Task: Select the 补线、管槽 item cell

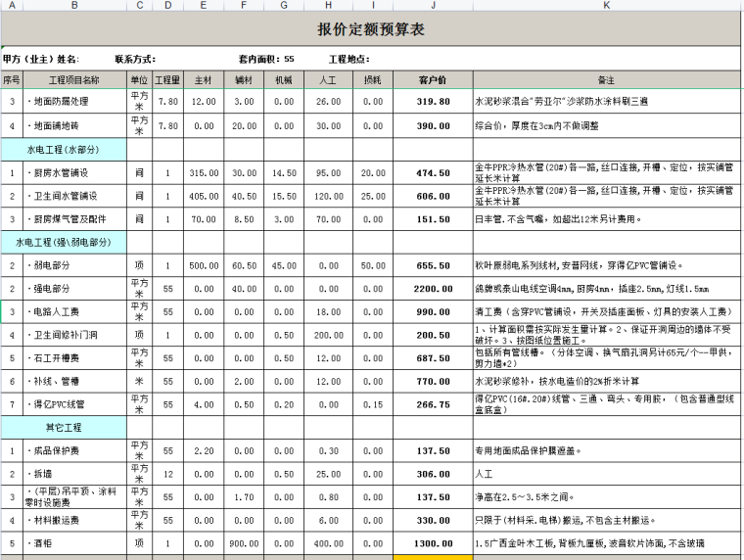Action: [x=75, y=382]
